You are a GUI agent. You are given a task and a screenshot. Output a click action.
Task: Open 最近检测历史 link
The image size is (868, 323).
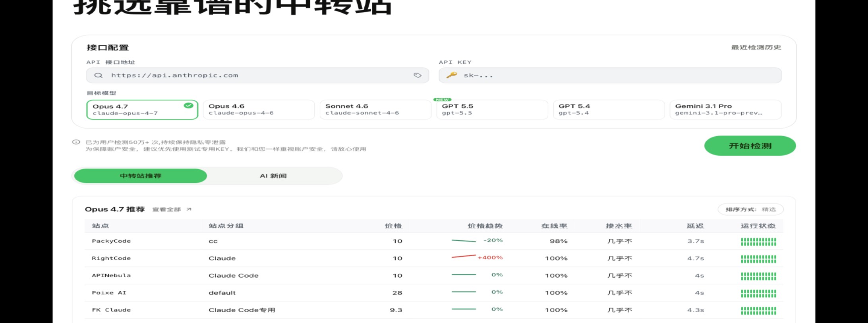pos(756,47)
